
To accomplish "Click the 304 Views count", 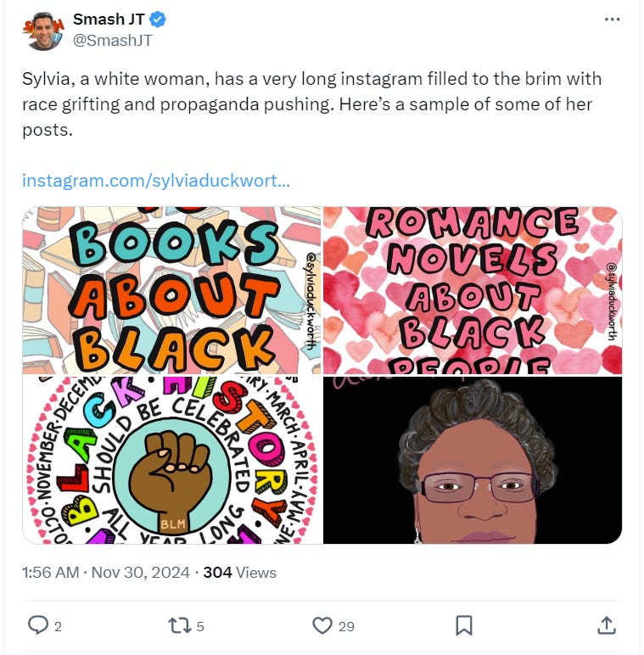I will 240,573.
